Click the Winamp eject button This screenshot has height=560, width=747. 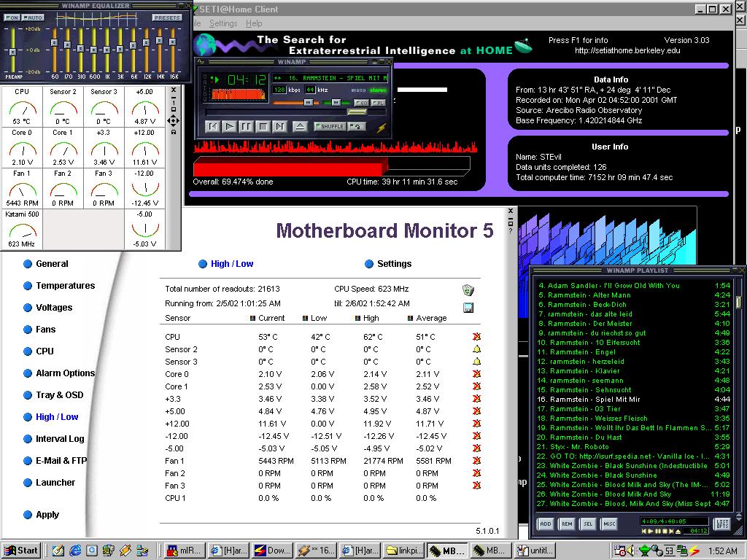(300, 126)
